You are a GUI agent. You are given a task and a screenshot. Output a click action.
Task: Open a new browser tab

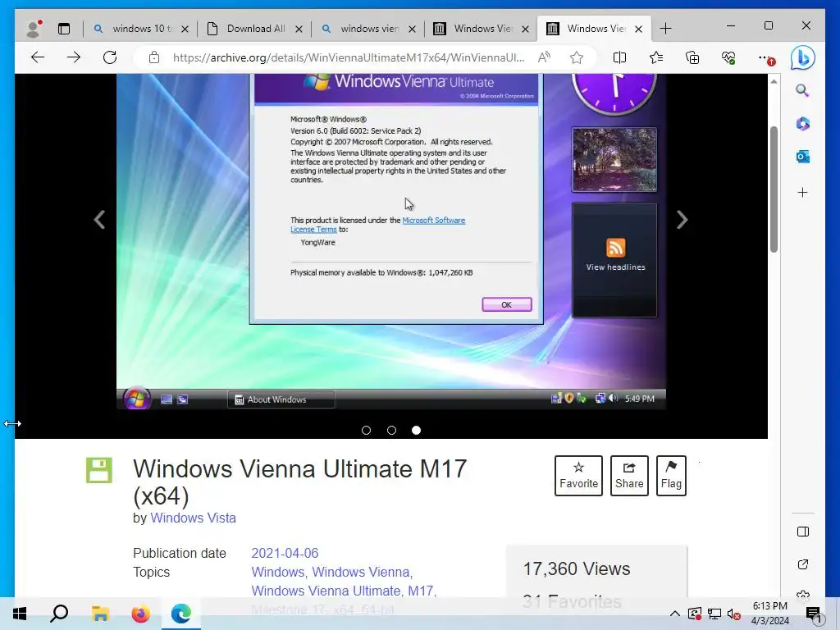pos(665,29)
